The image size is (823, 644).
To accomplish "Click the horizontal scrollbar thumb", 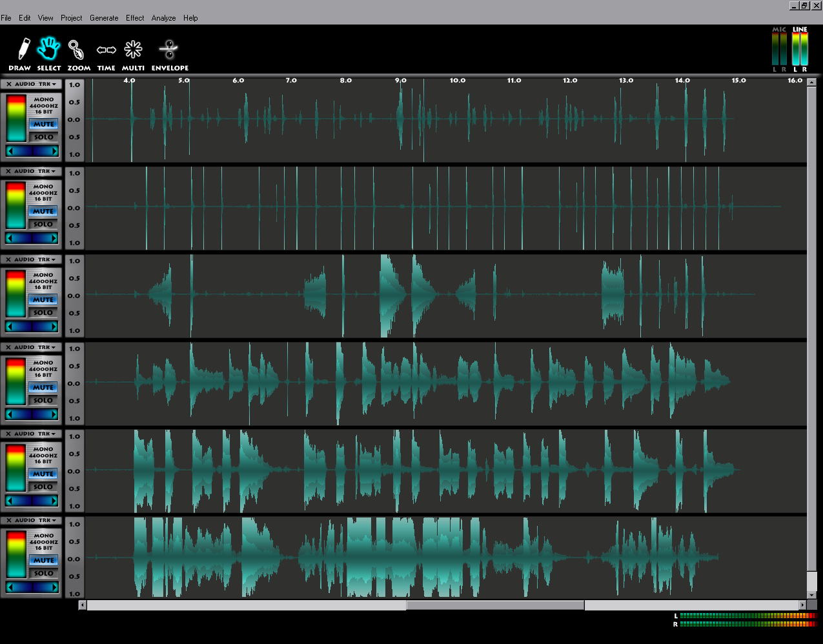I will pyautogui.click(x=495, y=605).
